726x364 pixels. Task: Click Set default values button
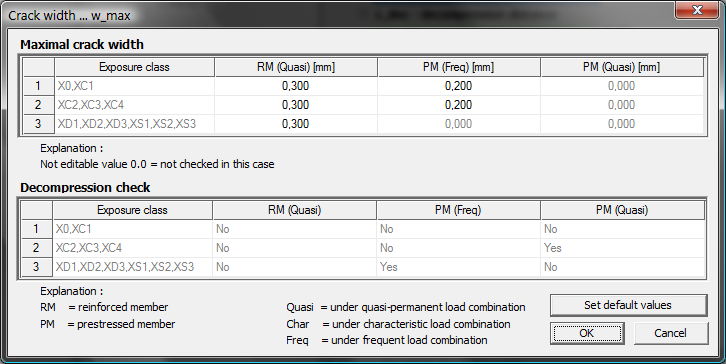tap(628, 305)
